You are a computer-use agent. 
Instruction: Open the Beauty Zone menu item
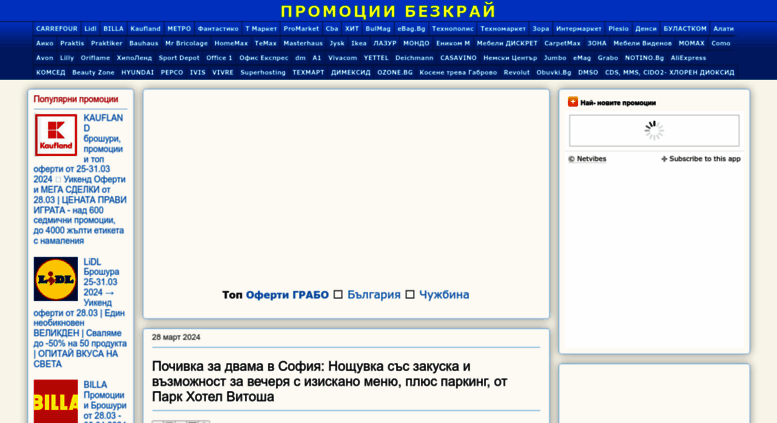93,72
